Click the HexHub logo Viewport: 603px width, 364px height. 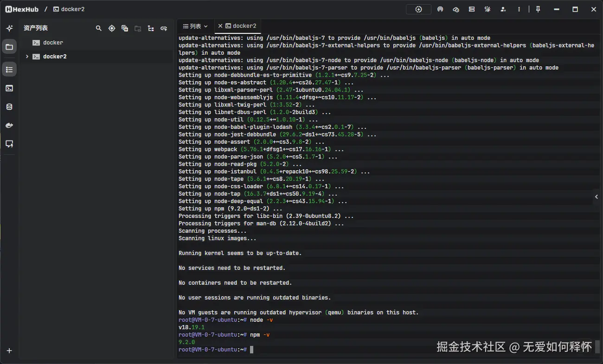click(x=22, y=9)
